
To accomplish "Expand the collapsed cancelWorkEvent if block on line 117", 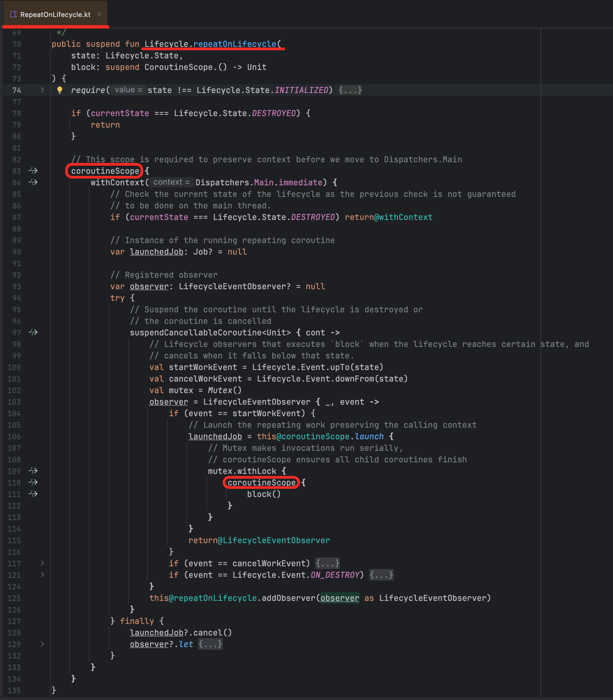I will tap(42, 563).
